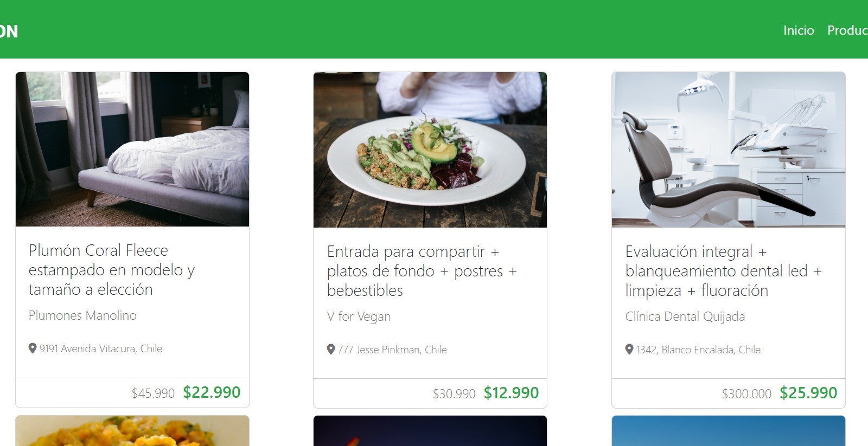Viewport: 868px width, 446px height.
Task: Click the map pin next to 777 Jesse Pinkman
Action: [x=331, y=350]
